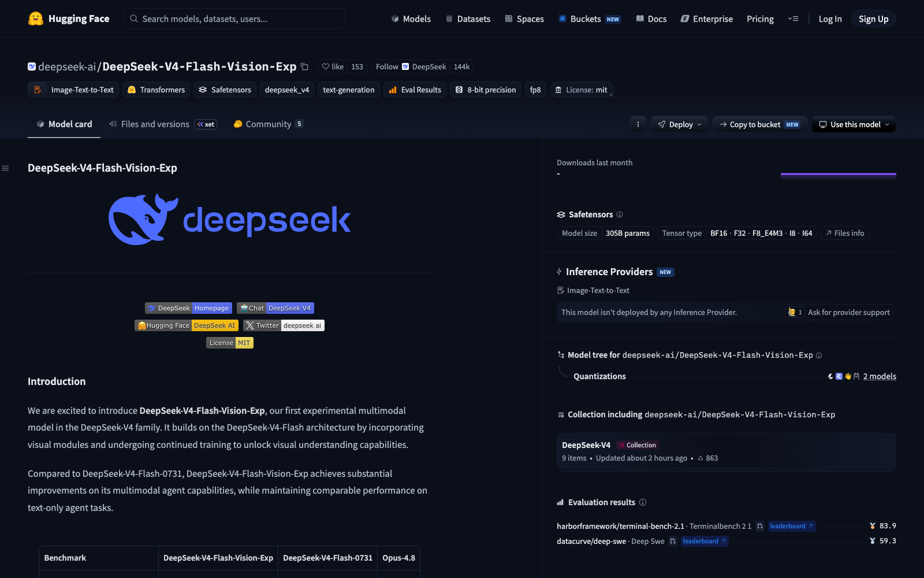Click the Log In link
The height and width of the screenshot is (578, 924).
[x=830, y=18]
